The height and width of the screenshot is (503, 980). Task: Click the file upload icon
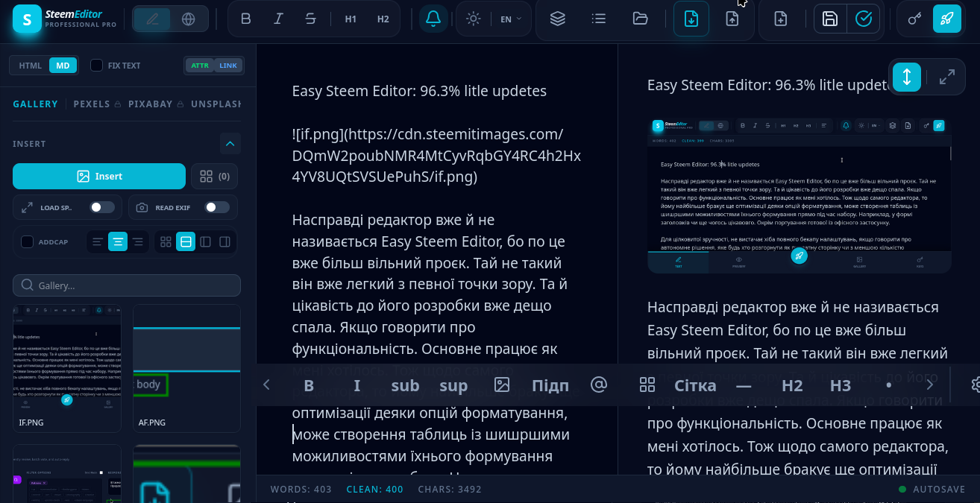(x=732, y=19)
